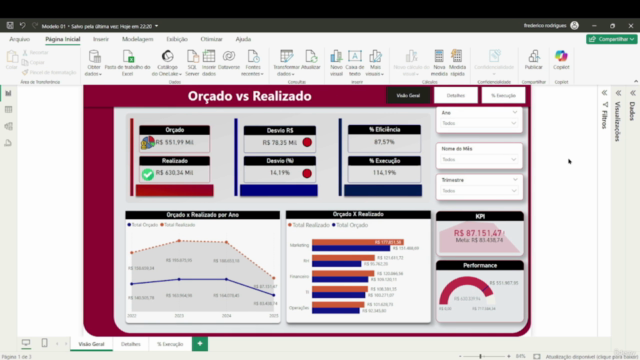Screen dimensions: 640x360
Task: Click the Colar paste icon
Action: click(x=12, y=60)
